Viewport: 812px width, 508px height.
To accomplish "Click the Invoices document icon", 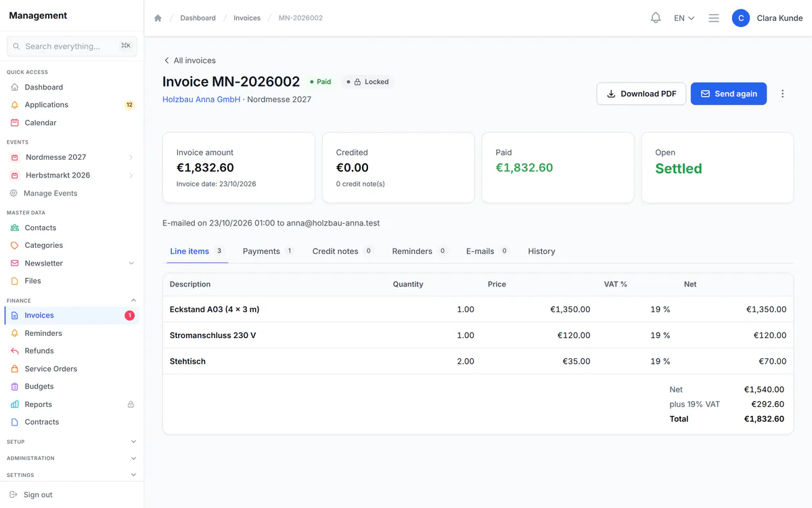I will click(x=15, y=316).
